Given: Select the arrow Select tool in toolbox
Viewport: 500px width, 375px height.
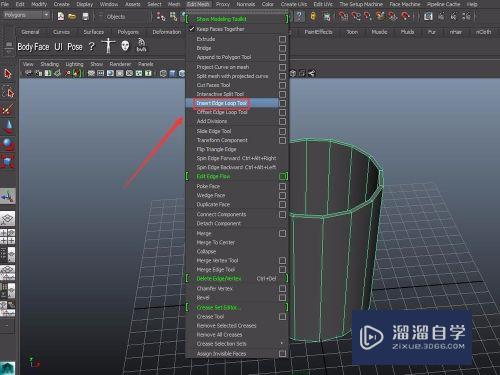Looking at the screenshot, I should 8,74.
